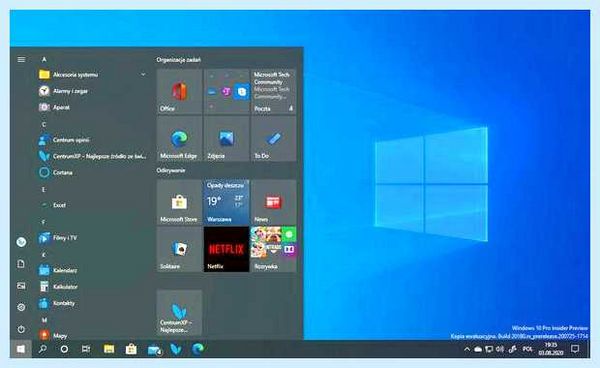Image resolution: width=600 pixels, height=368 pixels.
Task: Open the Microsoft Edge tile
Action: (179, 138)
